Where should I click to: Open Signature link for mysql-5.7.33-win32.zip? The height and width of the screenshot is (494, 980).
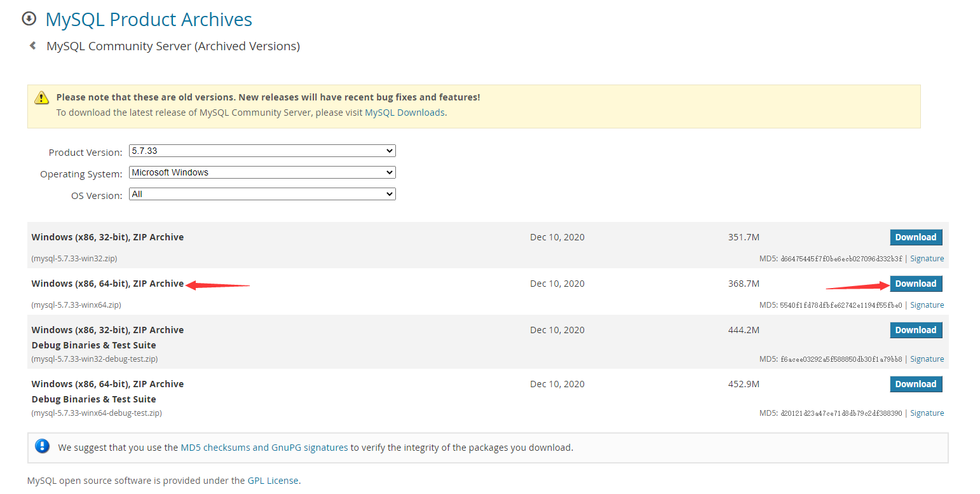927,259
